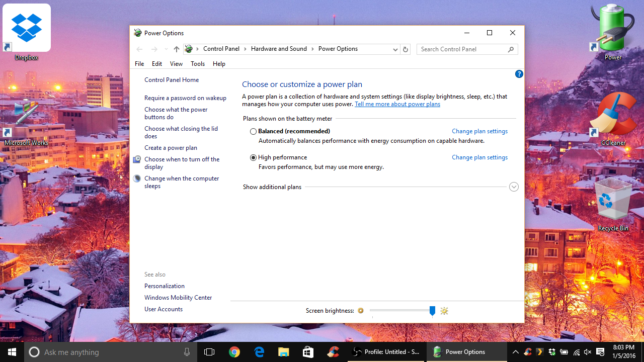Show hidden system tray icons
This screenshot has width=644, height=362.
[515, 352]
